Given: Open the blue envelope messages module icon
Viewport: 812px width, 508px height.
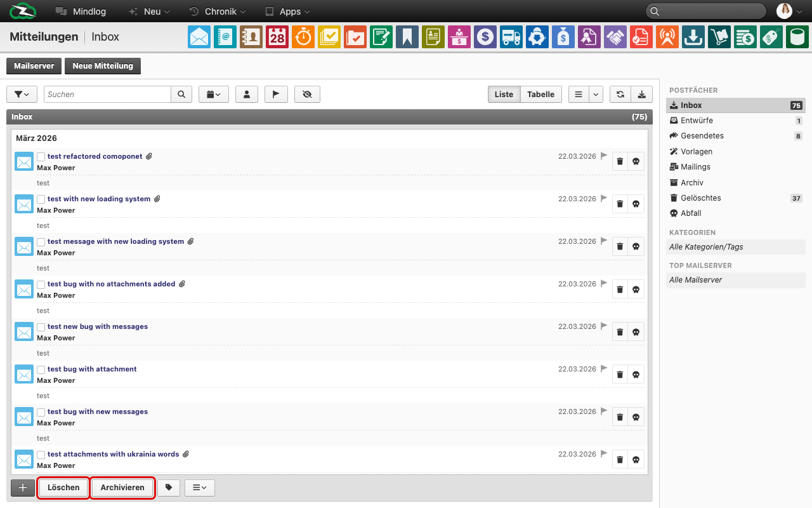Looking at the screenshot, I should click(x=199, y=37).
